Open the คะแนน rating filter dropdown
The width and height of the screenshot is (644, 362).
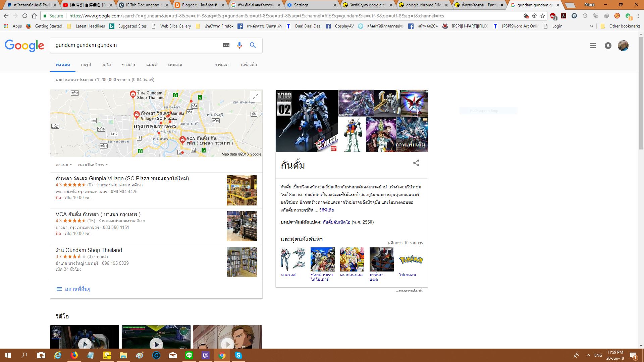click(x=64, y=165)
